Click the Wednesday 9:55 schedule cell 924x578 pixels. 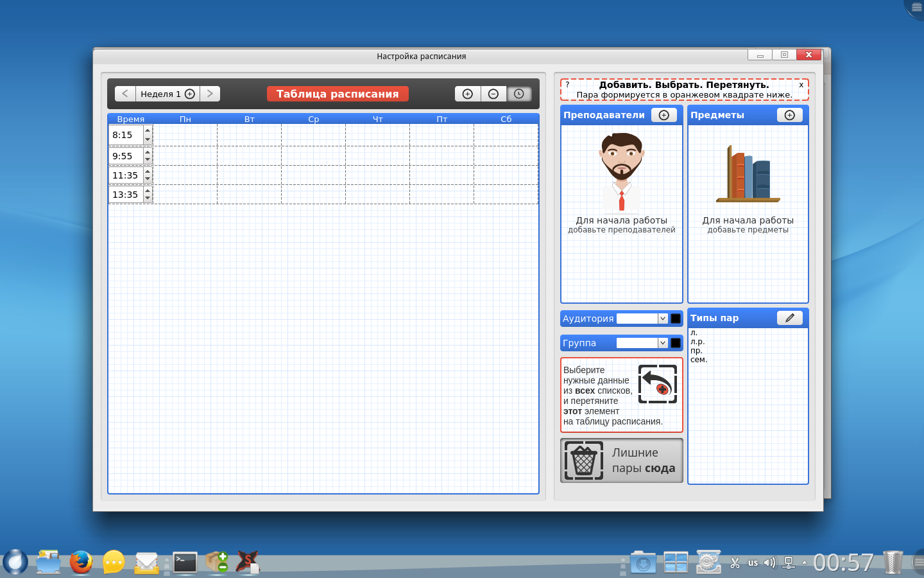click(x=314, y=156)
